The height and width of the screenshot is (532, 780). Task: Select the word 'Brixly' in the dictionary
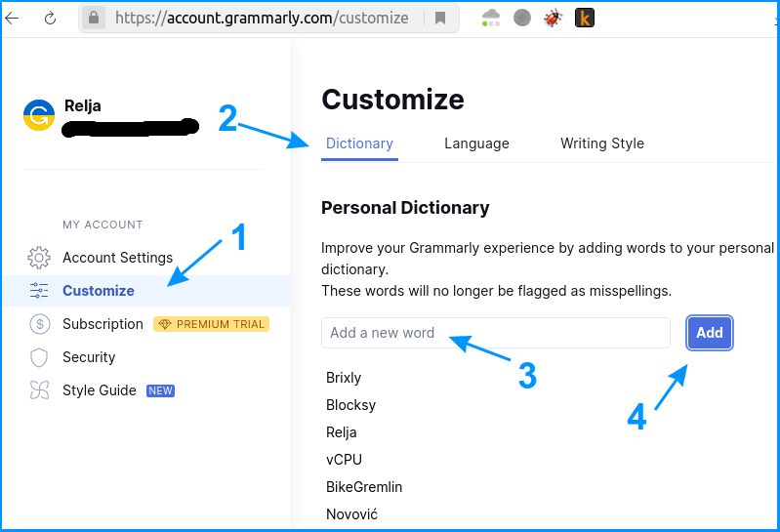coord(344,378)
